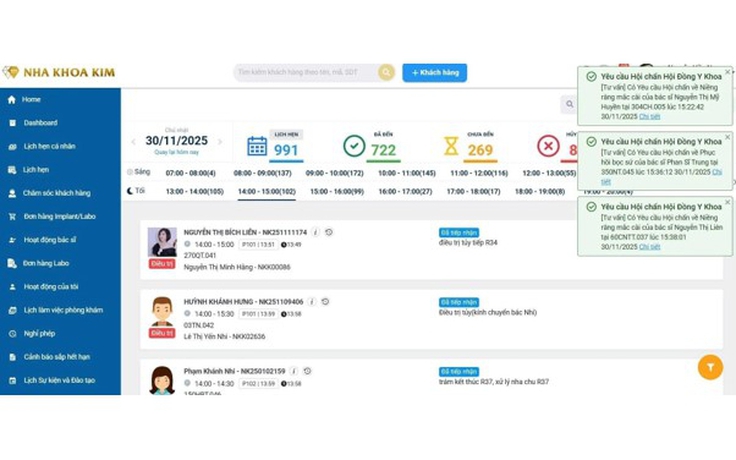Click the green check icon beside 722
The width and height of the screenshot is (736, 460).
(x=354, y=146)
